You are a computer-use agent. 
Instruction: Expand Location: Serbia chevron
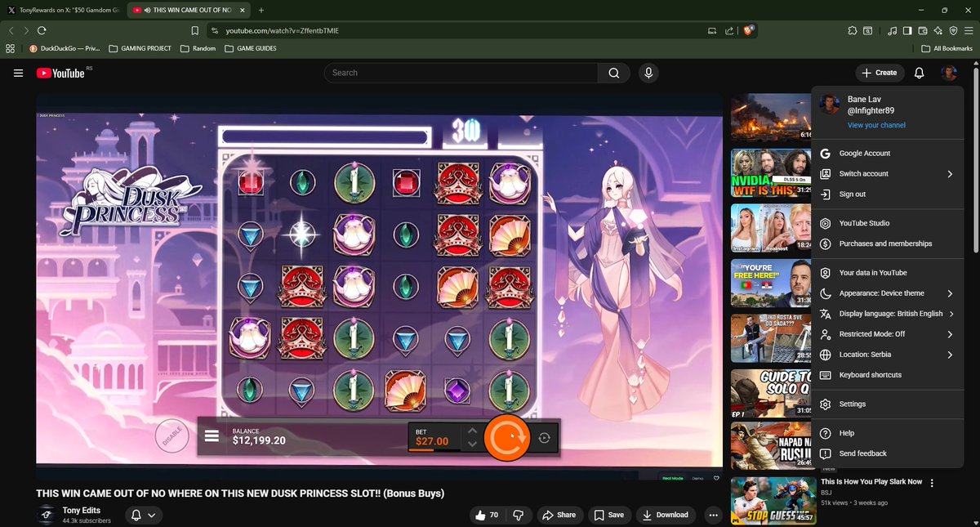pos(950,355)
